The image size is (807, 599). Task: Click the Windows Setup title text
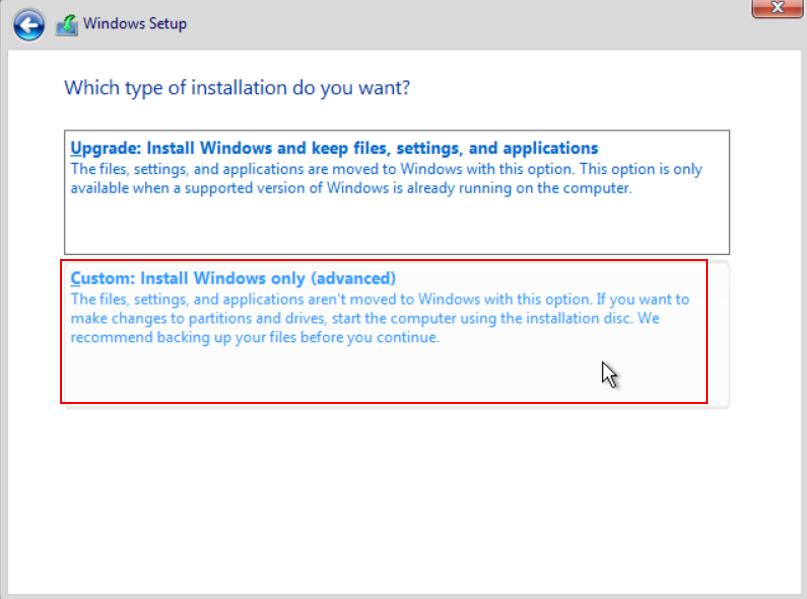click(x=135, y=24)
